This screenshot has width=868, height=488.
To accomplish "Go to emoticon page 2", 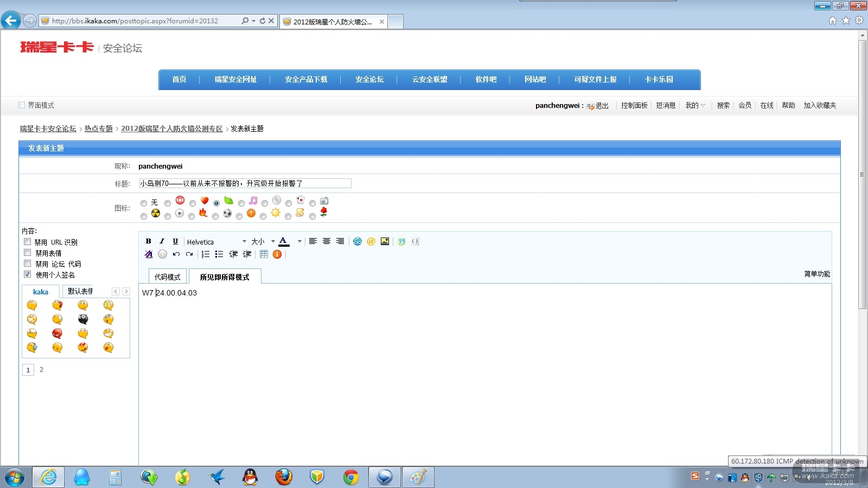I will (x=41, y=369).
